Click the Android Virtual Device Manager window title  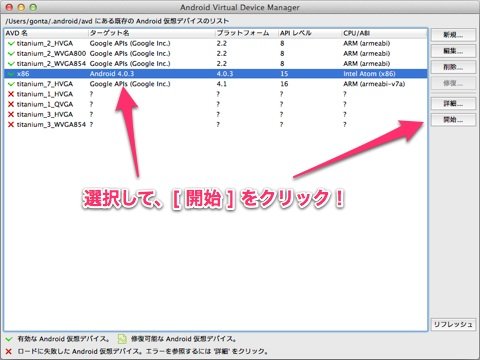[240, 7]
